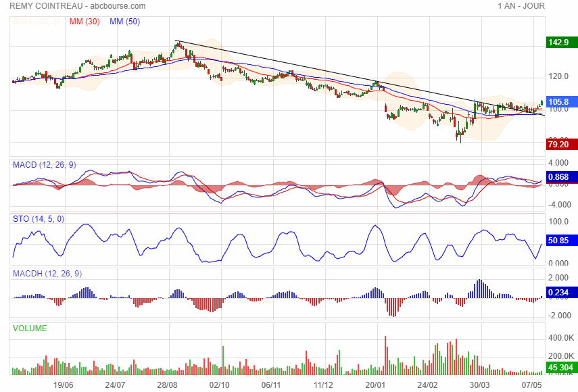Click the 19/06 date label

click(x=63, y=385)
